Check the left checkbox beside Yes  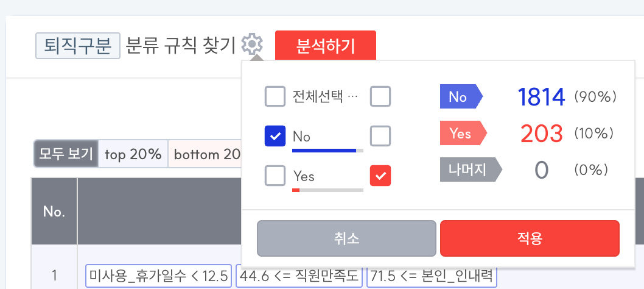pyautogui.click(x=275, y=176)
